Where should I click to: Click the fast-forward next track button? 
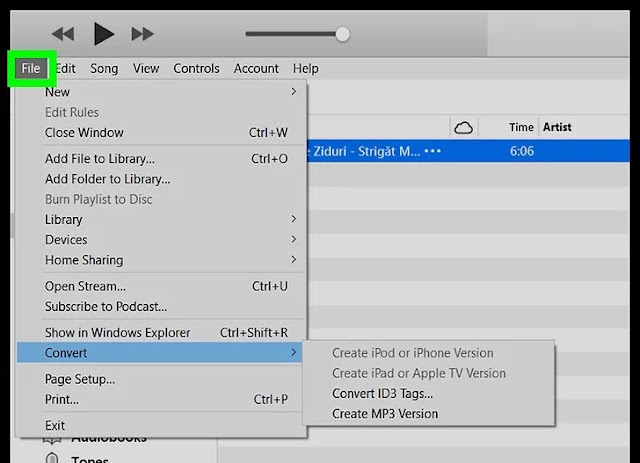142,34
